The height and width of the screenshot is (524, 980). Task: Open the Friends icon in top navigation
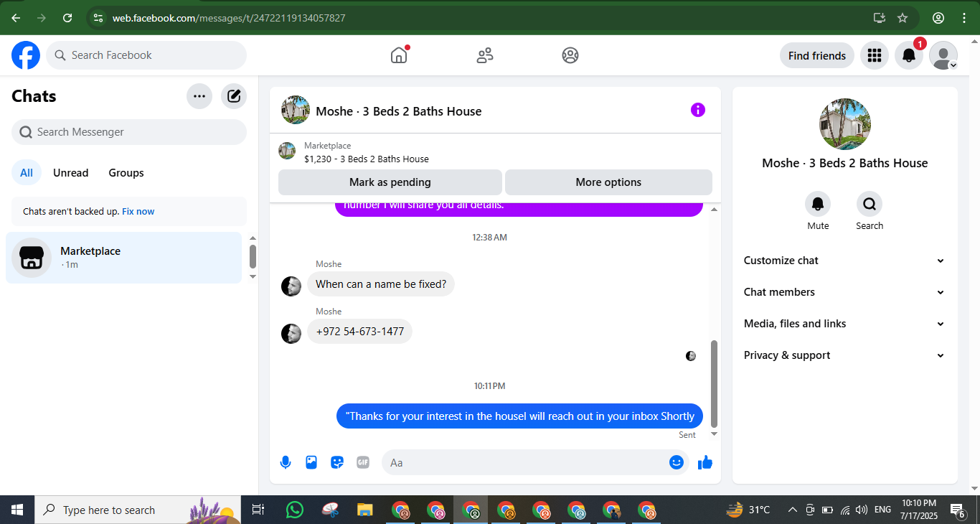[x=485, y=55]
